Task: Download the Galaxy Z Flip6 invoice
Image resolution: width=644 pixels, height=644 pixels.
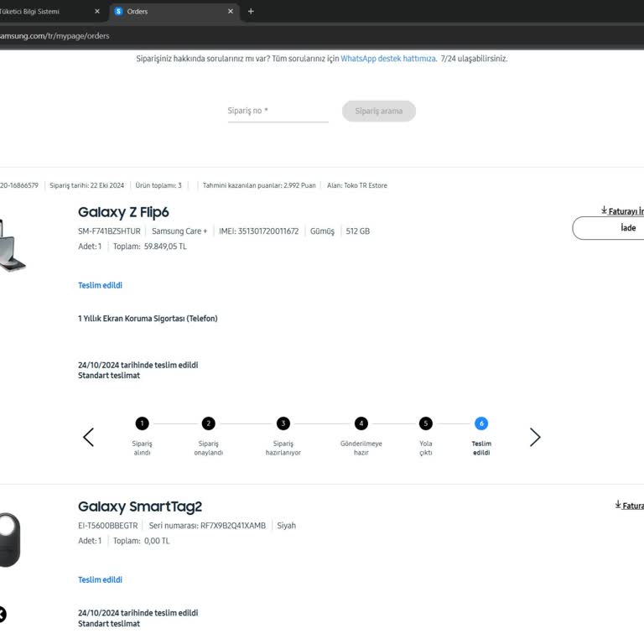Action: (622, 211)
